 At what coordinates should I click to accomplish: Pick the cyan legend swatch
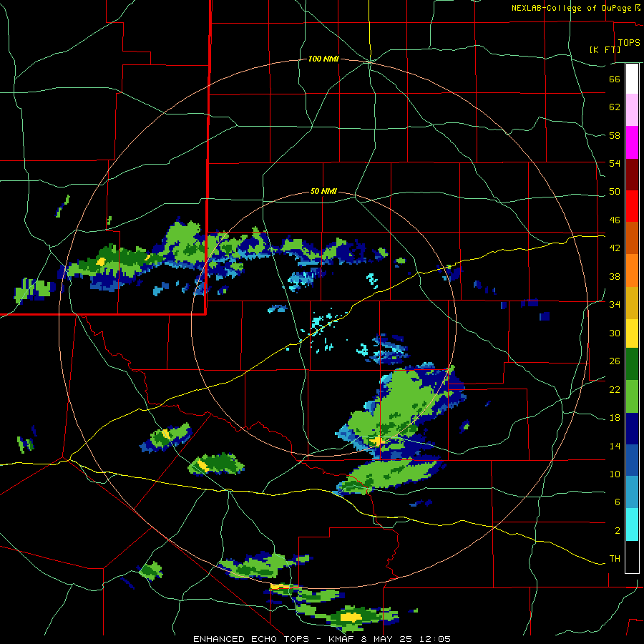632,525
